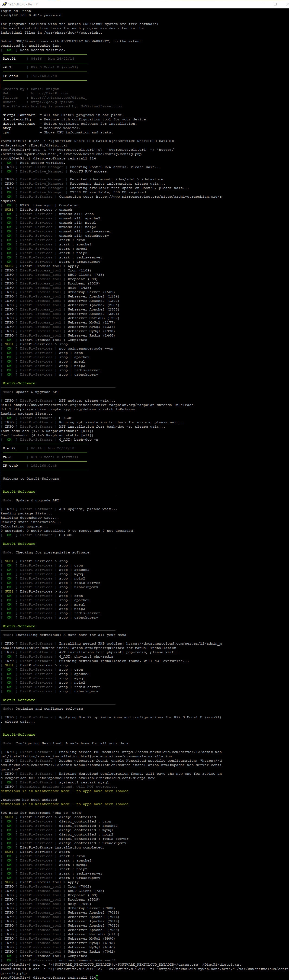Click the 'Cron (1109)' process line
This screenshot has height=980, width=289.
point(46,270)
